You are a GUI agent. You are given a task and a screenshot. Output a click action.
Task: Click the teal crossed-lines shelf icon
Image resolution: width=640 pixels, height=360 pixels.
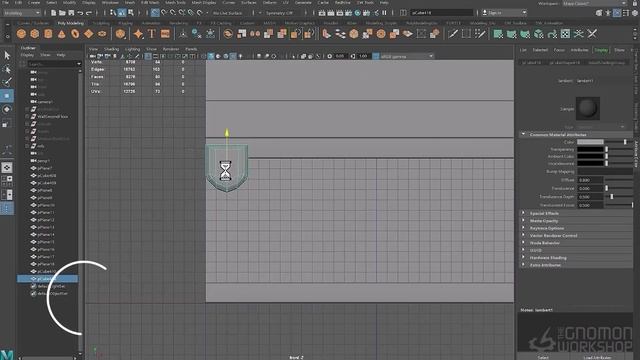coord(579,34)
